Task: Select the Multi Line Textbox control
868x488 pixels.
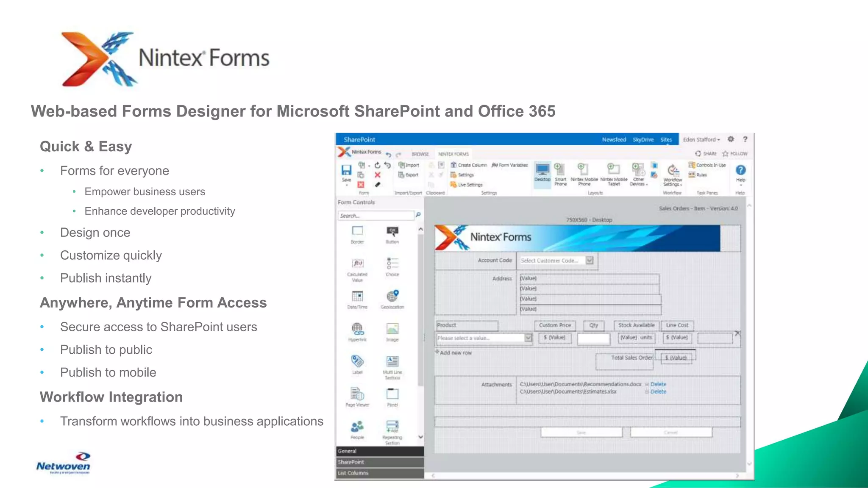Action: click(x=392, y=361)
